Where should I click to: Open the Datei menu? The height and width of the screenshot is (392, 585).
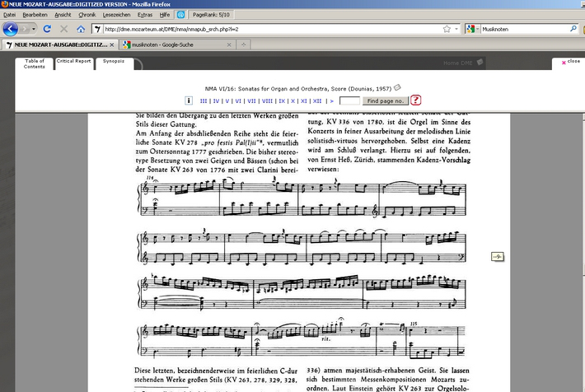coord(9,15)
